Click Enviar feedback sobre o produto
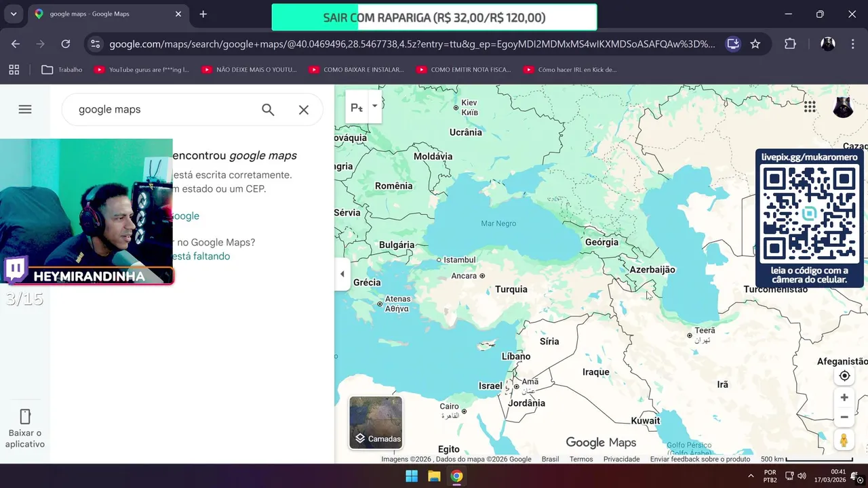 pos(700,459)
